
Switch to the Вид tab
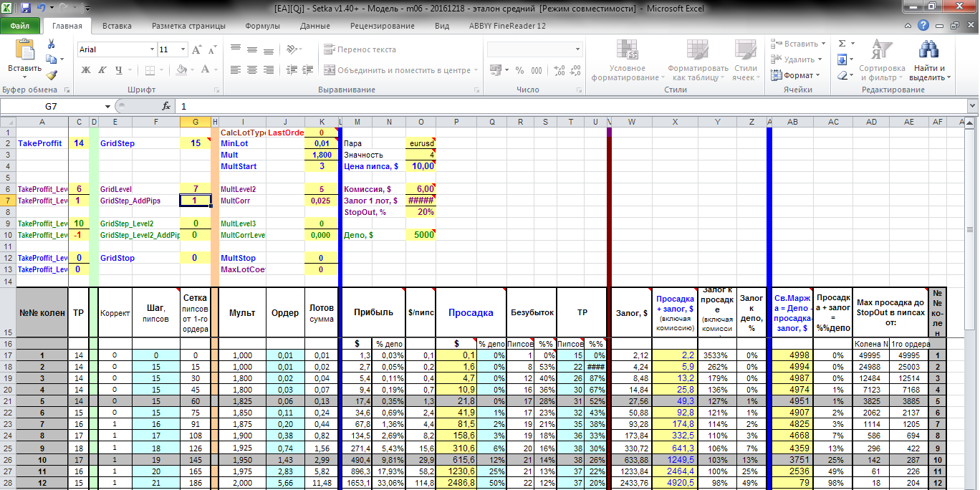[442, 26]
